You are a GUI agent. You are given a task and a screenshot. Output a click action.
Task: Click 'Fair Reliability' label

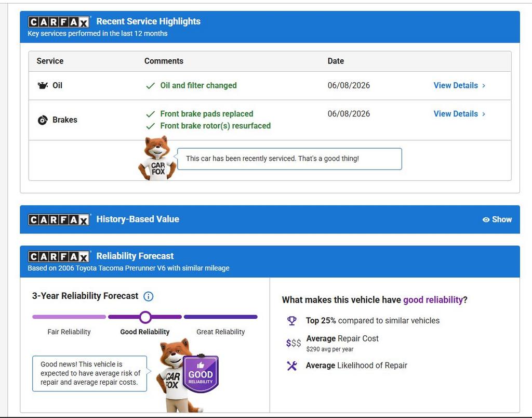point(69,332)
